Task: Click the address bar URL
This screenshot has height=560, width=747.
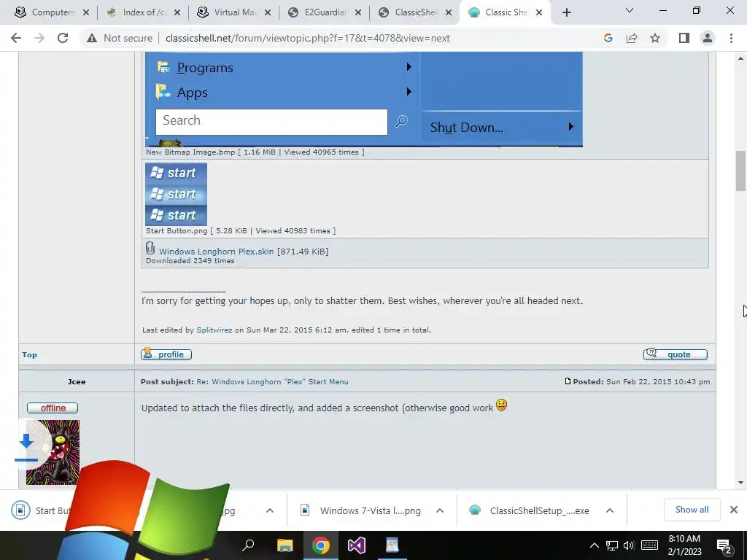Action: (x=307, y=38)
